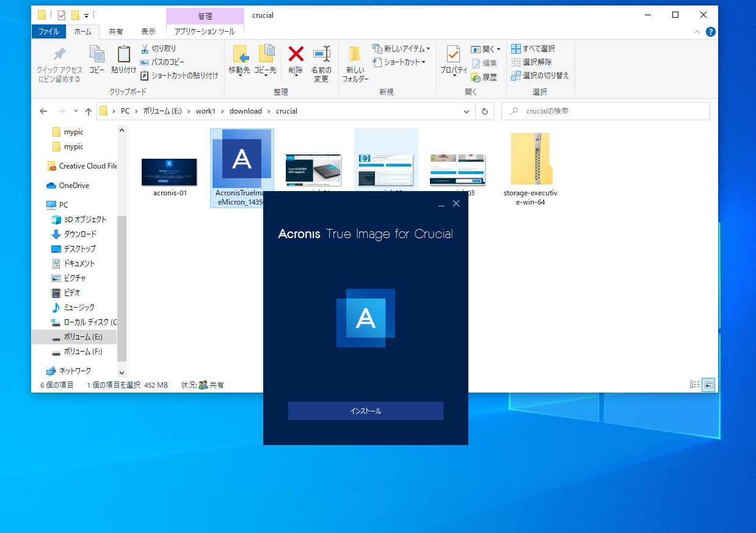
Task: Open ボリューム (F:) in navigation pane
Action: point(77,352)
